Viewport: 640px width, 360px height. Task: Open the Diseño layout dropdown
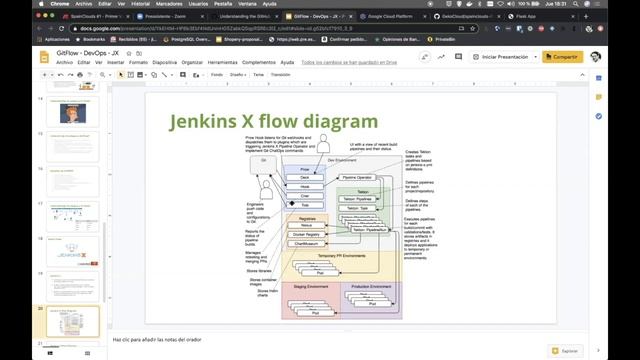tap(238, 75)
